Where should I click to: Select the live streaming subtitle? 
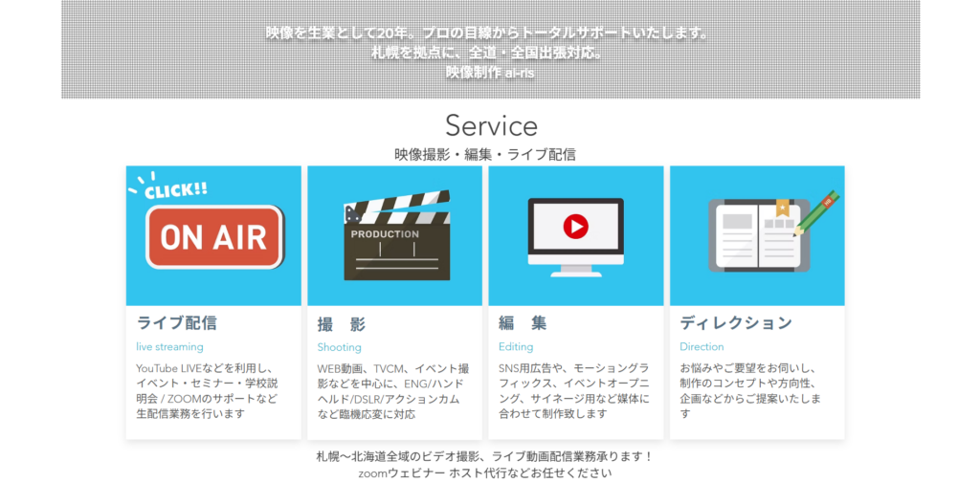pyautogui.click(x=169, y=347)
